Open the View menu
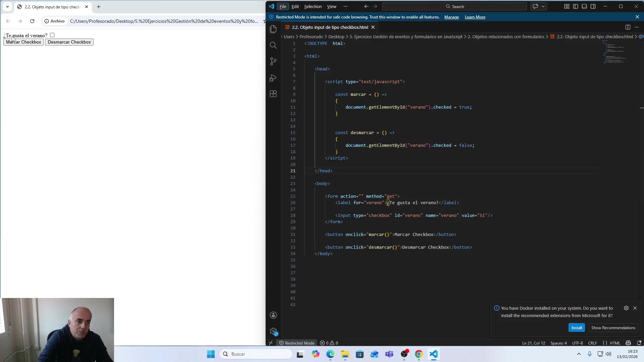Viewport: 644px width, 362px height. 332,6
